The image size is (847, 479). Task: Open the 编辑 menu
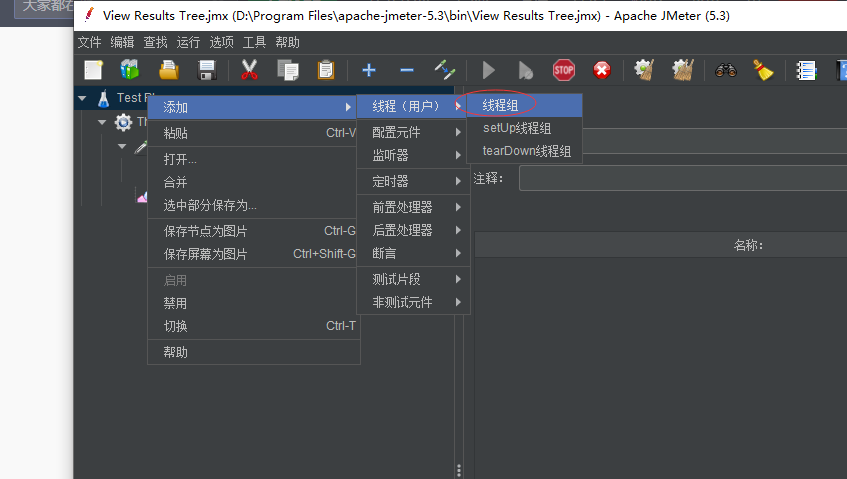point(122,42)
